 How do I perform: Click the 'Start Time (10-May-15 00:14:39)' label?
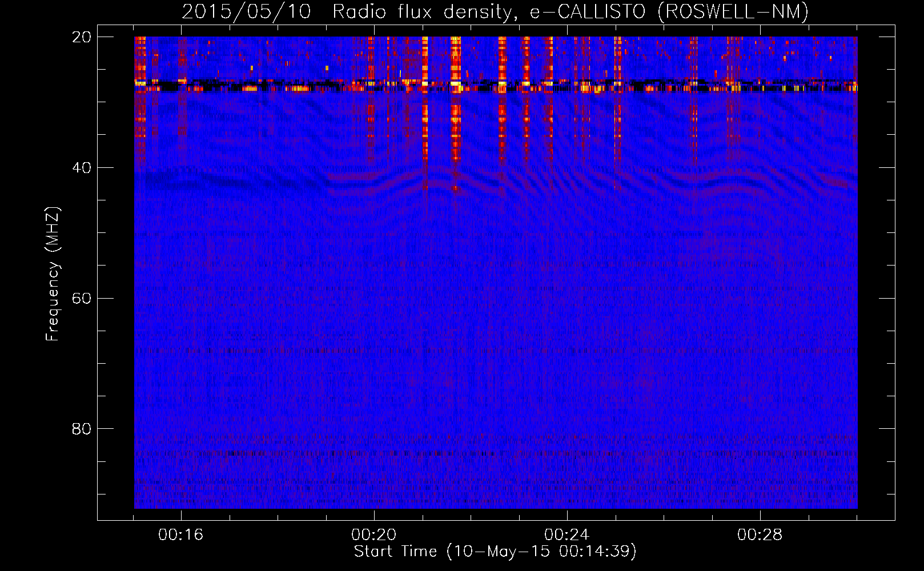pyautogui.click(x=495, y=552)
